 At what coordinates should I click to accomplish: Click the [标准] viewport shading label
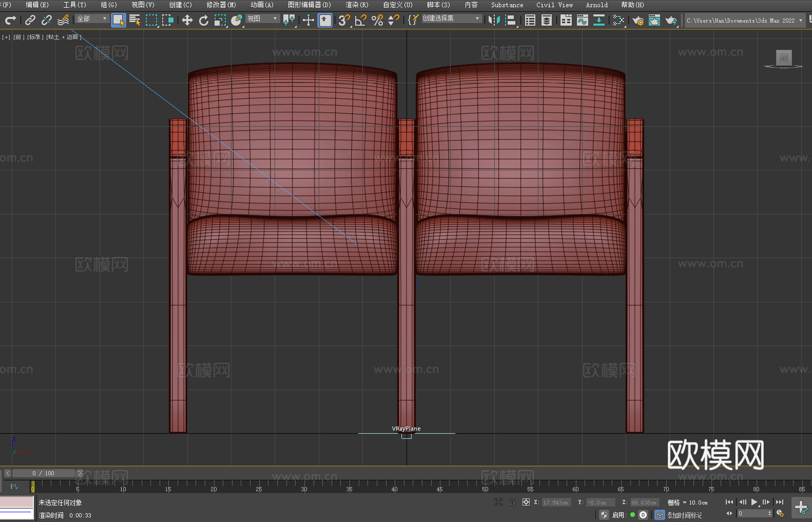pos(35,37)
